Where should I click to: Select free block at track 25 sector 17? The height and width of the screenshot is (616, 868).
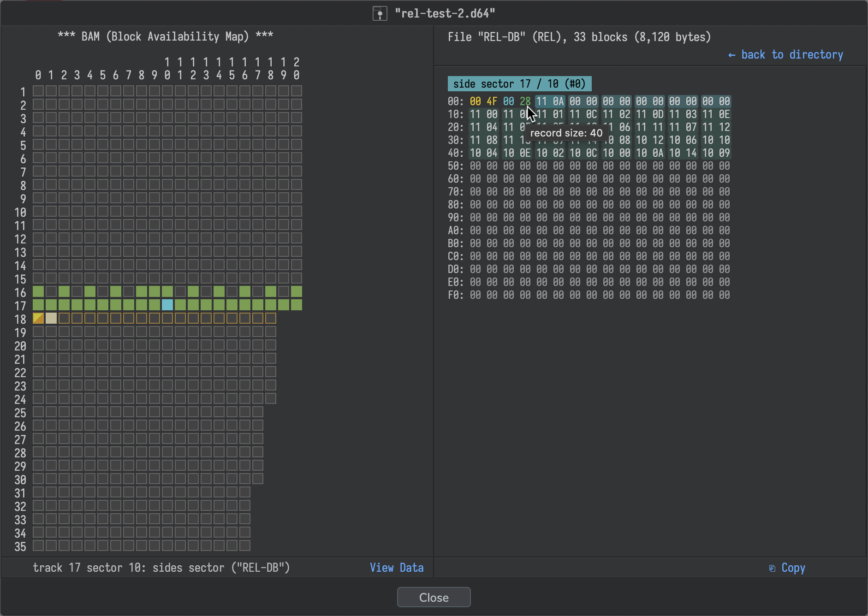(x=258, y=412)
